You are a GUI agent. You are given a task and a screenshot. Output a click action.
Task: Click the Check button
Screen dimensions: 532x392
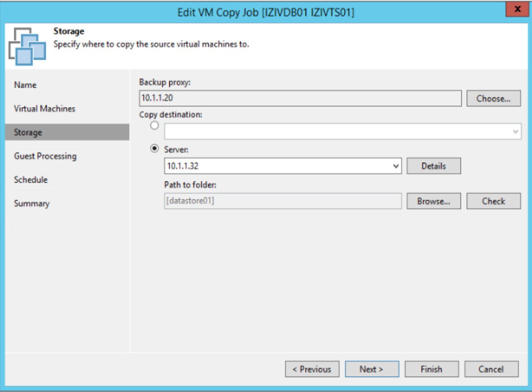(x=494, y=201)
